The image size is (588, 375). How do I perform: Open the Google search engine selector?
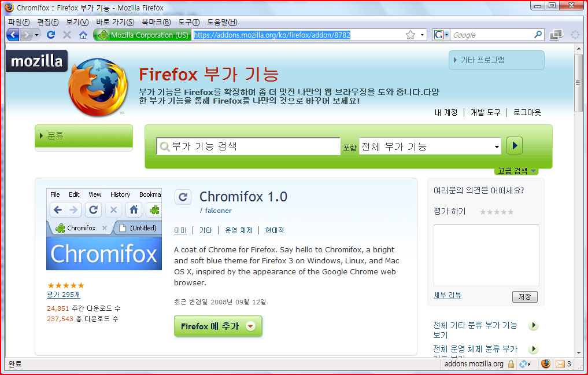tap(441, 35)
